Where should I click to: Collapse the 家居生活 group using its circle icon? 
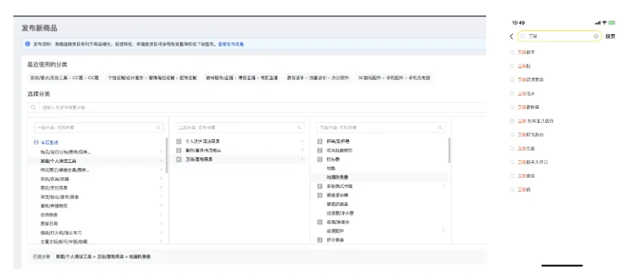[36, 142]
